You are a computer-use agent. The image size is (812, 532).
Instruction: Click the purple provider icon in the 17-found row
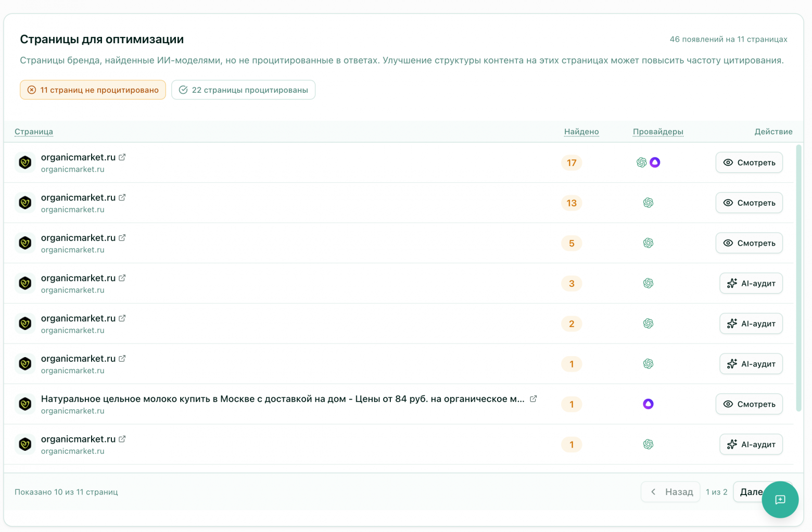pyautogui.click(x=655, y=162)
